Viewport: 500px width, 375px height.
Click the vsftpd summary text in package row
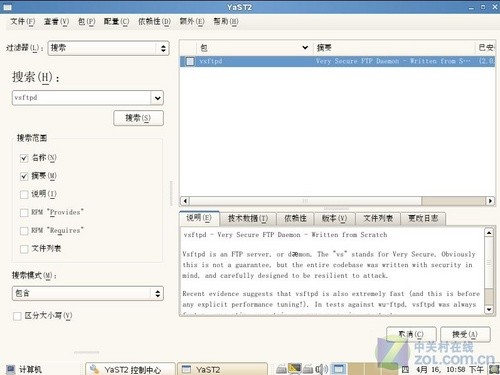(393, 61)
